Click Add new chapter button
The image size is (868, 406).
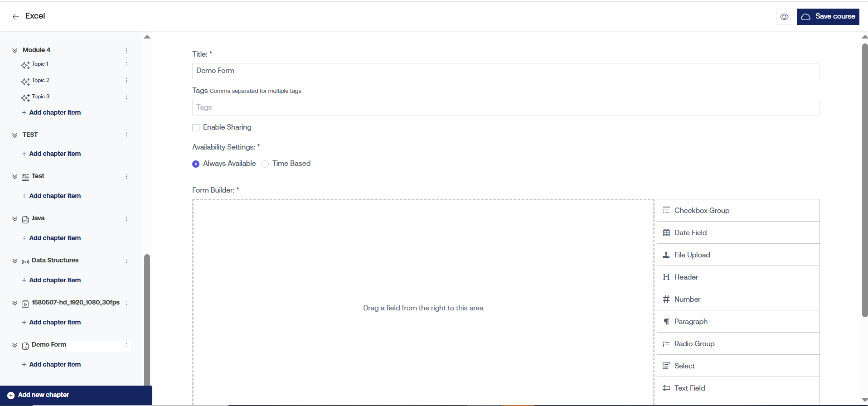click(44, 395)
